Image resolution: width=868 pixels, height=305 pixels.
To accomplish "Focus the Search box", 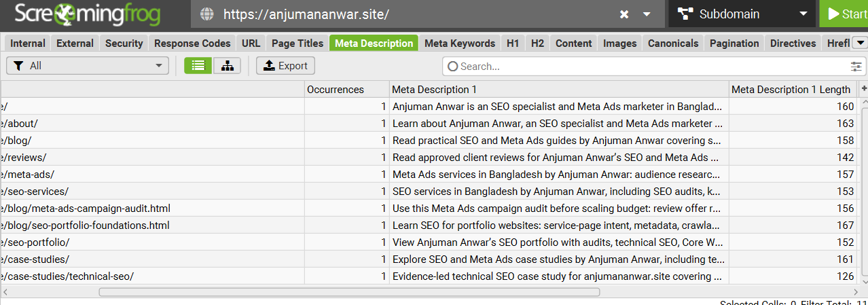I will pos(645,67).
